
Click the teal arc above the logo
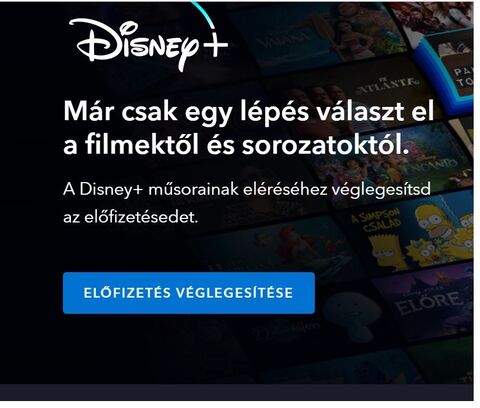pyautogui.click(x=204, y=14)
